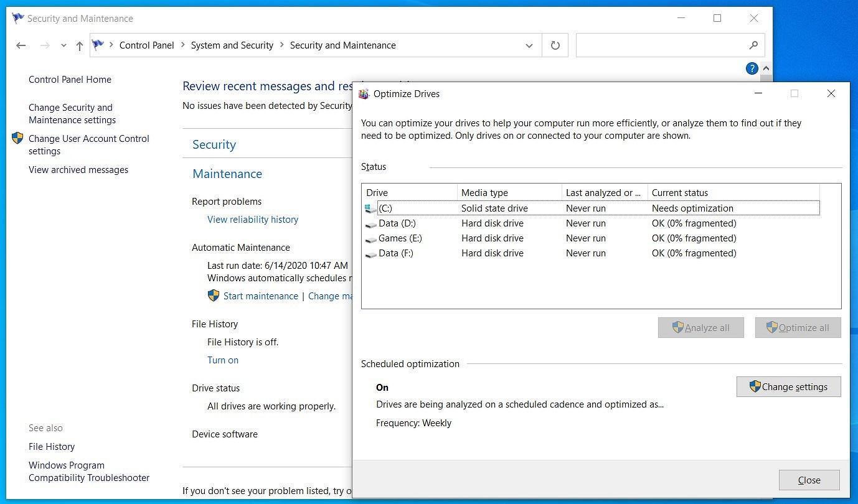Expand the address bar history dropdown
This screenshot has height=504, width=858.
coord(529,45)
